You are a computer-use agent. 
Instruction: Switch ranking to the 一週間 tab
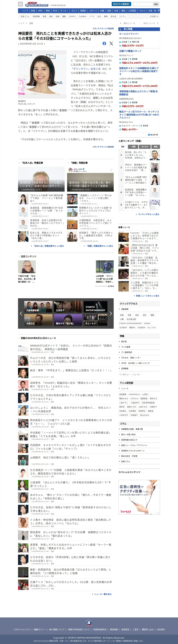[133, 147]
